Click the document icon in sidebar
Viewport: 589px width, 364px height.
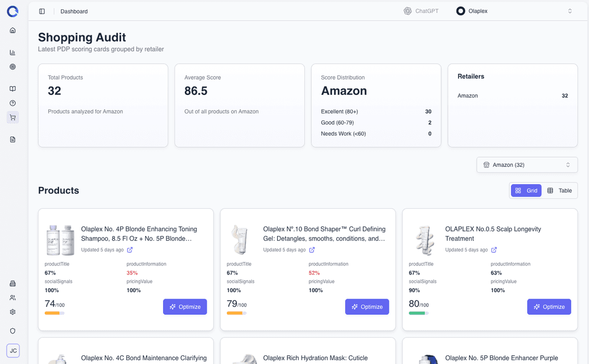tap(13, 139)
